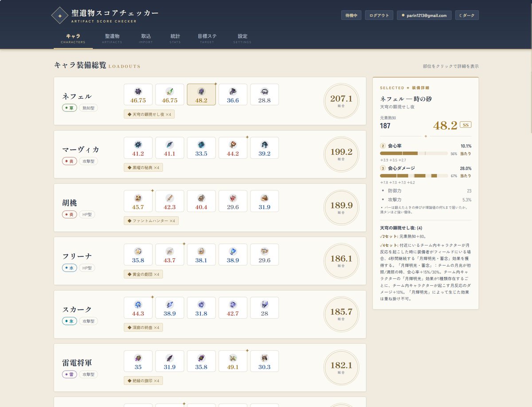Image resolution: width=532 pixels, height=407 pixels.
Task: Select 雷電将軍's goblet artifact scoring 49.1
Action: 233,361
